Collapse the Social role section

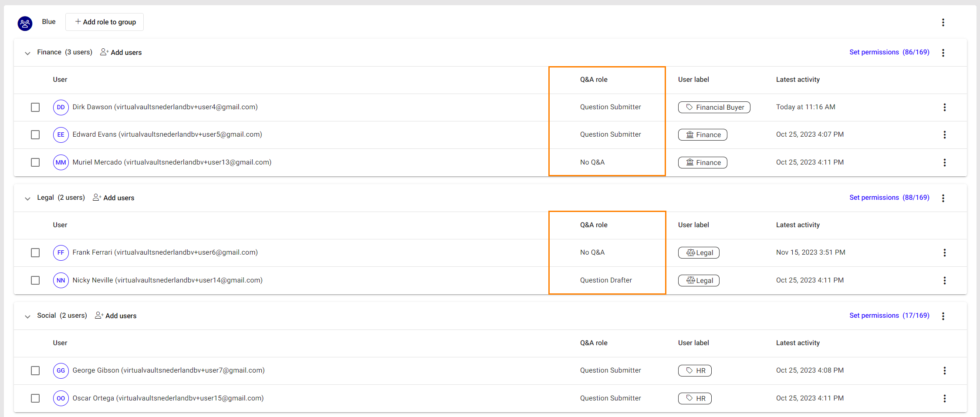point(27,316)
